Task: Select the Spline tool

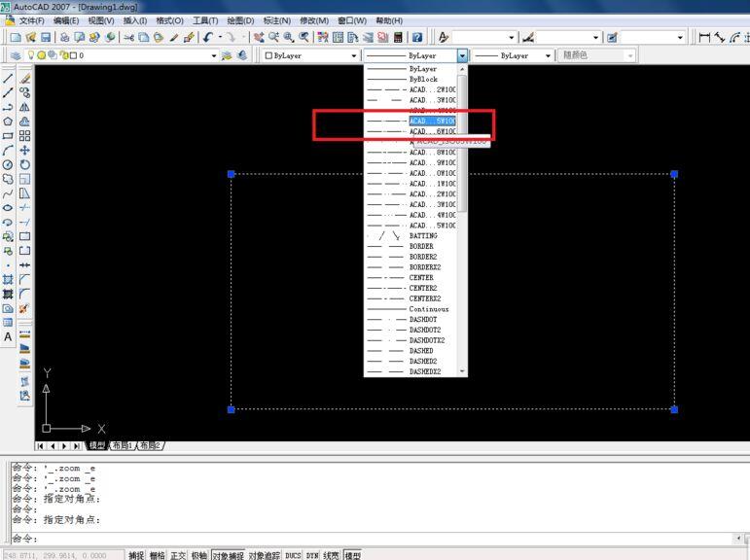Action: pyautogui.click(x=8, y=193)
